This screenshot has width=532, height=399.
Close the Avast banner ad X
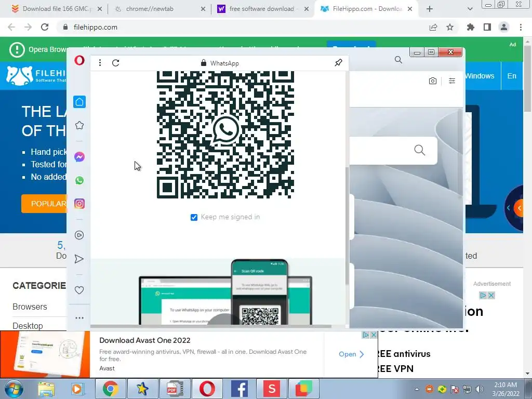374,335
